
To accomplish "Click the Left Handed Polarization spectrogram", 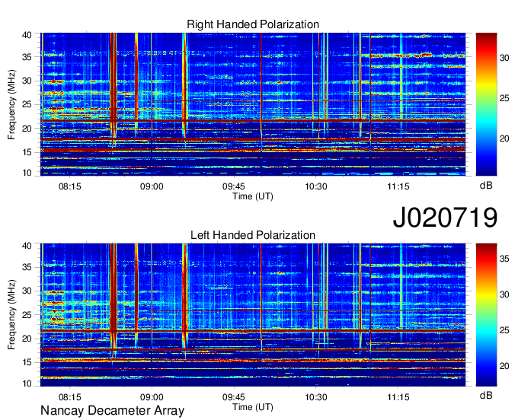I will 253,314.
